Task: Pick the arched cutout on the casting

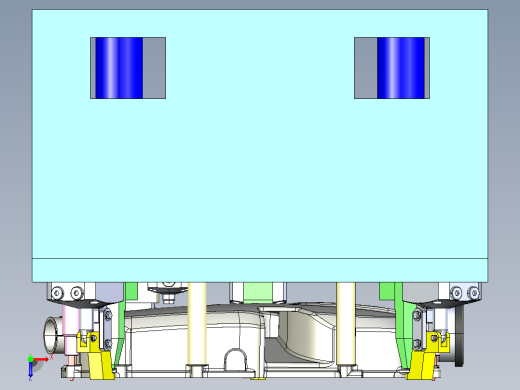Action: click(x=235, y=360)
